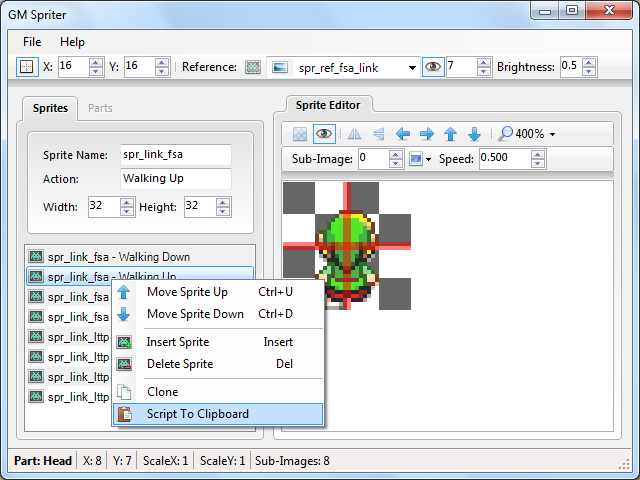Click the sub-image picture icon
The height and width of the screenshot is (480, 640).
click(416, 159)
